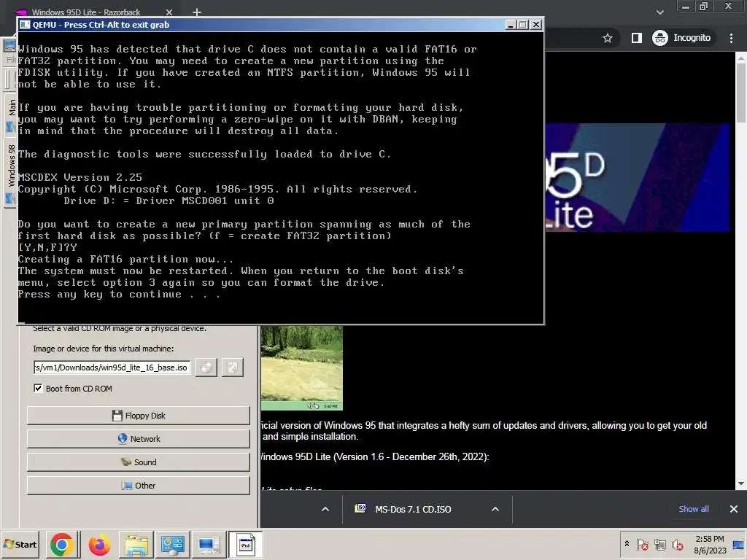
Task: Open the Chrome tab search dropdown arrow
Action: 659,12
